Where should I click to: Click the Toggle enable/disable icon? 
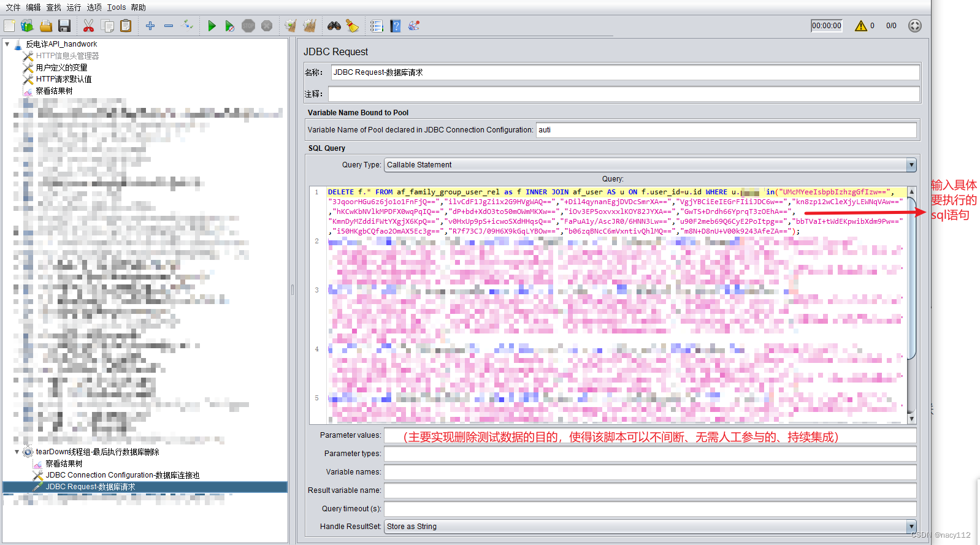[x=188, y=26]
